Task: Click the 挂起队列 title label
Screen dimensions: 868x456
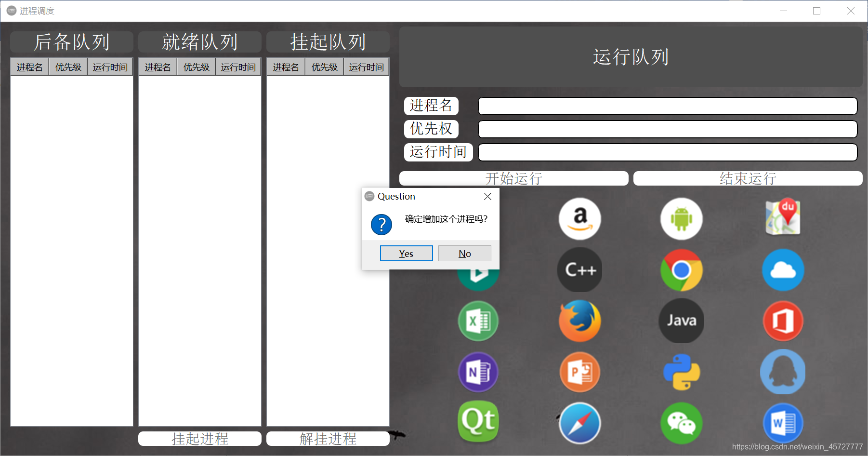Action: pos(328,42)
